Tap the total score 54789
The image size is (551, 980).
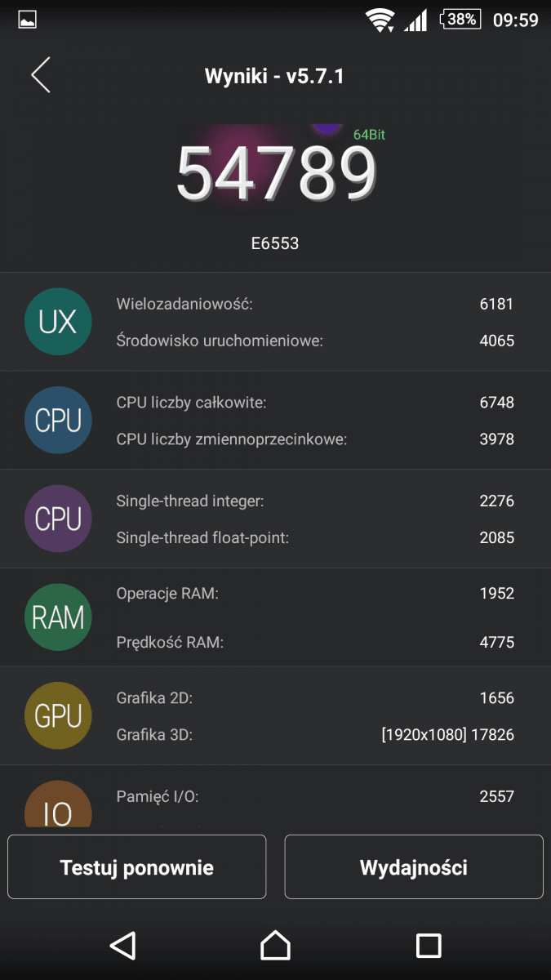(x=277, y=174)
